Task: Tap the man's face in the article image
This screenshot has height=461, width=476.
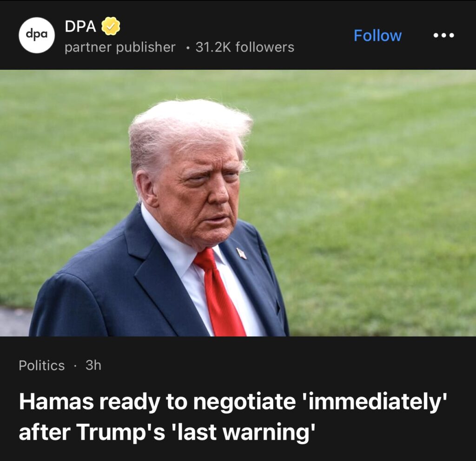Action: pyautogui.click(x=204, y=194)
